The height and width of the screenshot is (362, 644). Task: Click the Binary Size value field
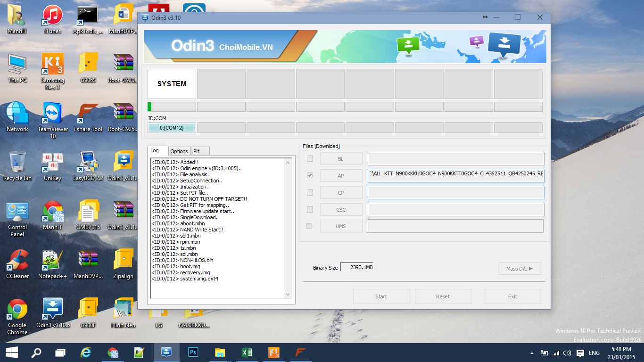(x=357, y=267)
